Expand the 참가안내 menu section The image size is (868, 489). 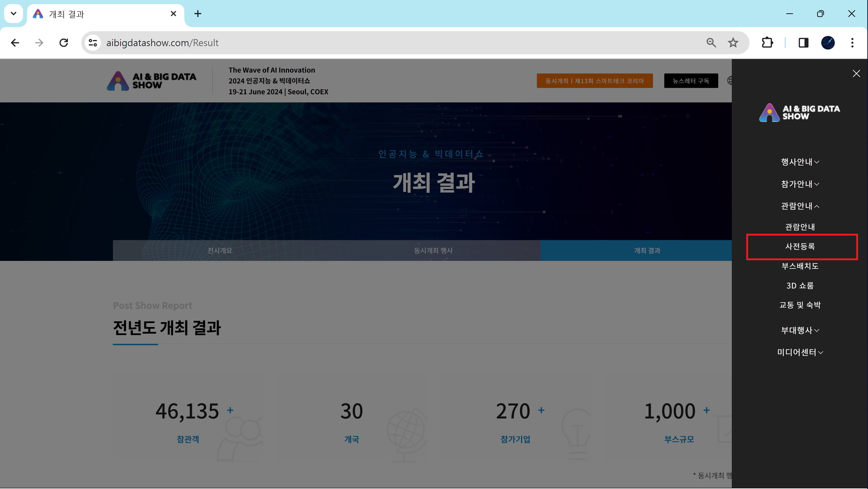point(800,184)
